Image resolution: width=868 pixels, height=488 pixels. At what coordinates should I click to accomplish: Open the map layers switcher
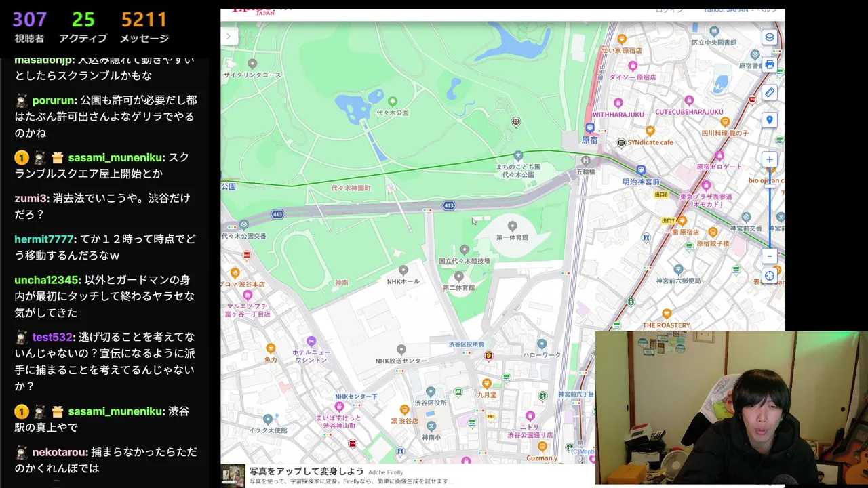(769, 37)
